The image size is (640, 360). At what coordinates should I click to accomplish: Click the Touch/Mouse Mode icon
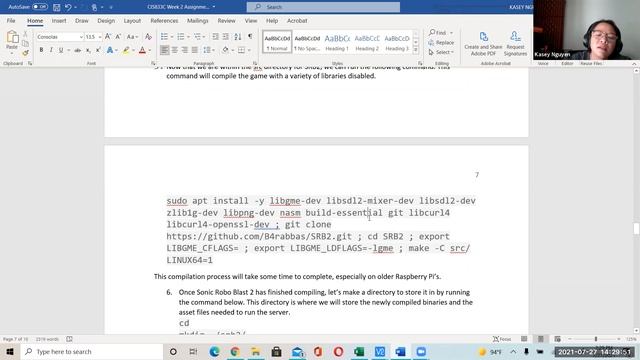click(94, 7)
